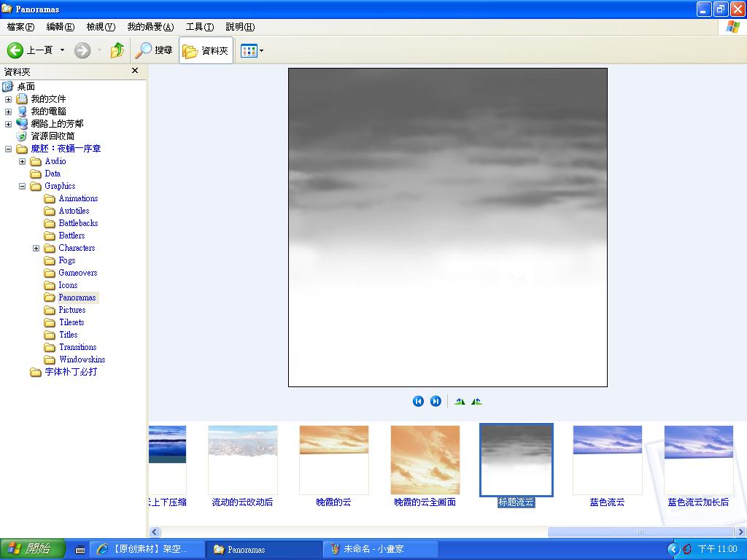Expand 網路上的芳鄰 tree node
The height and width of the screenshot is (560, 747).
[x=8, y=124]
